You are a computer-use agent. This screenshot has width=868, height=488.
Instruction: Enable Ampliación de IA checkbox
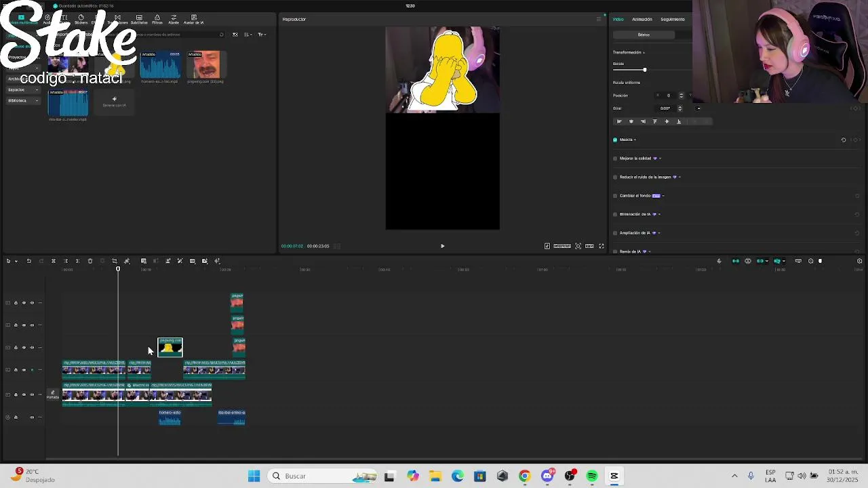(615, 233)
